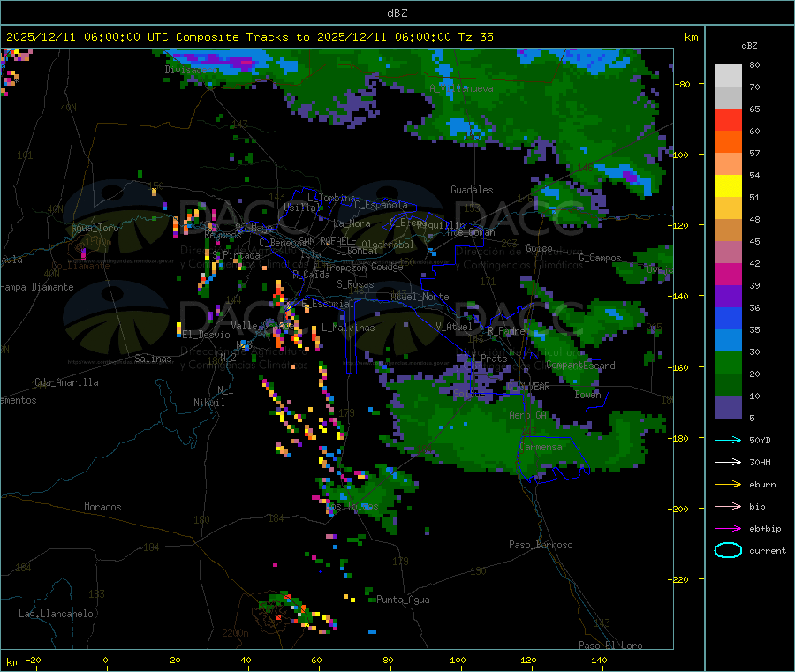The image size is (795, 672).
Task: Click the cyan 50YD track arrow in legend
Action: click(x=728, y=440)
